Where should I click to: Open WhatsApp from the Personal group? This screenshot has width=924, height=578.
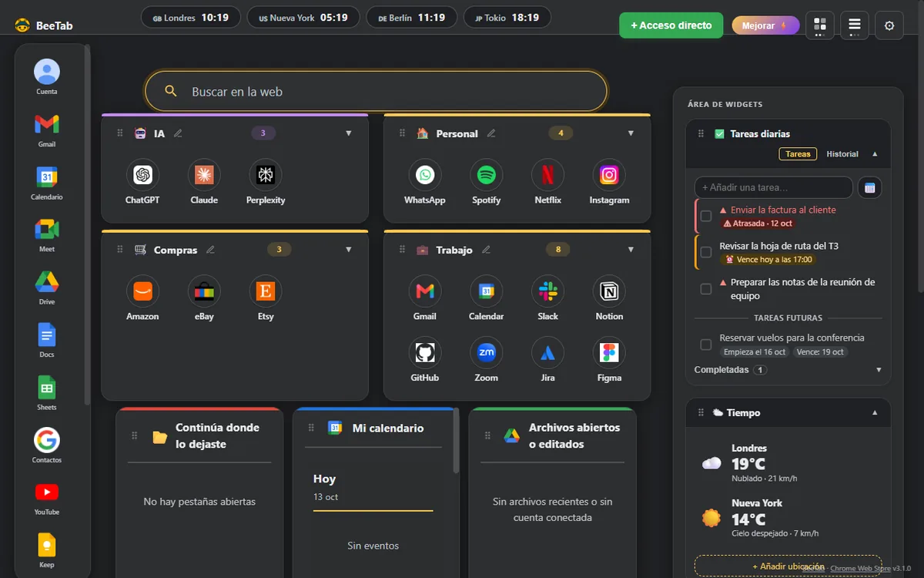pyautogui.click(x=425, y=176)
